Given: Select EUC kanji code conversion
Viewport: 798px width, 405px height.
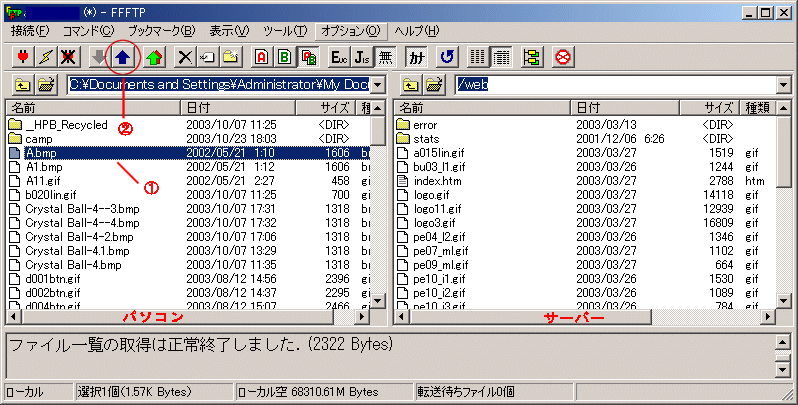Looking at the screenshot, I should tap(339, 57).
